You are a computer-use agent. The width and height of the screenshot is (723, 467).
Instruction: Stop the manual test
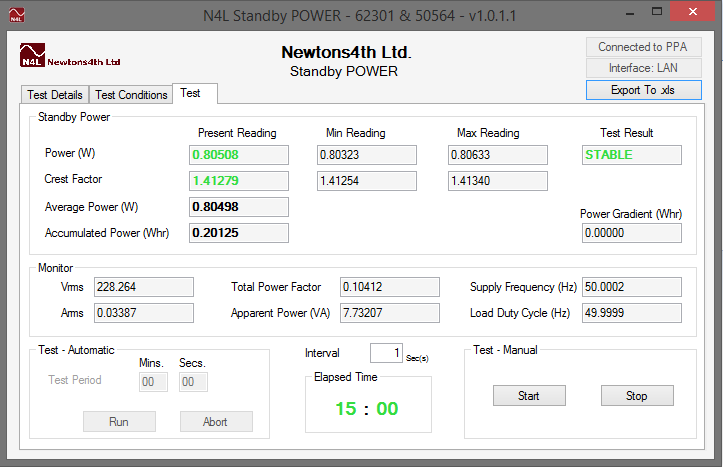[637, 396]
